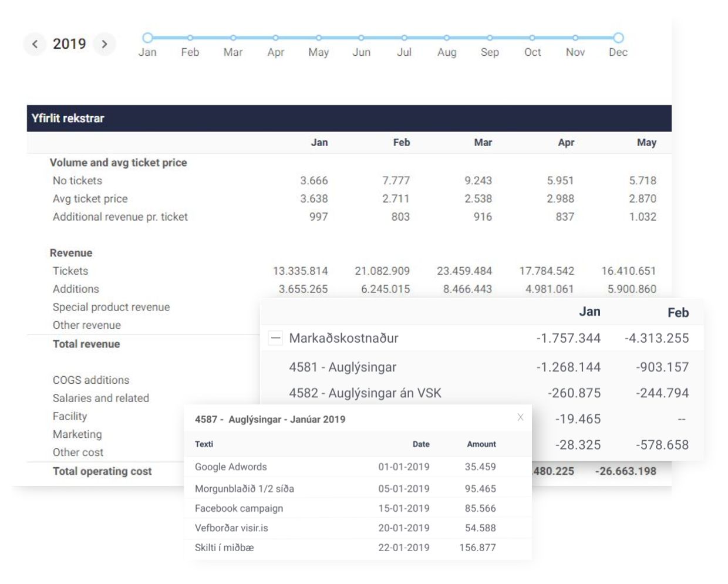Viewport: 728px width, 584px height.
Task: Click the Oct marker on timeline
Action: point(532,38)
